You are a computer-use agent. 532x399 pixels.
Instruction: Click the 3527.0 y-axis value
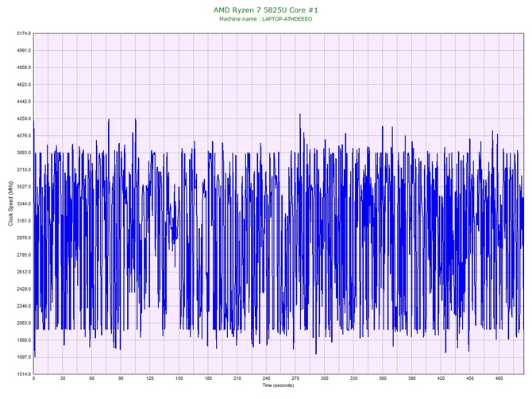point(24,187)
